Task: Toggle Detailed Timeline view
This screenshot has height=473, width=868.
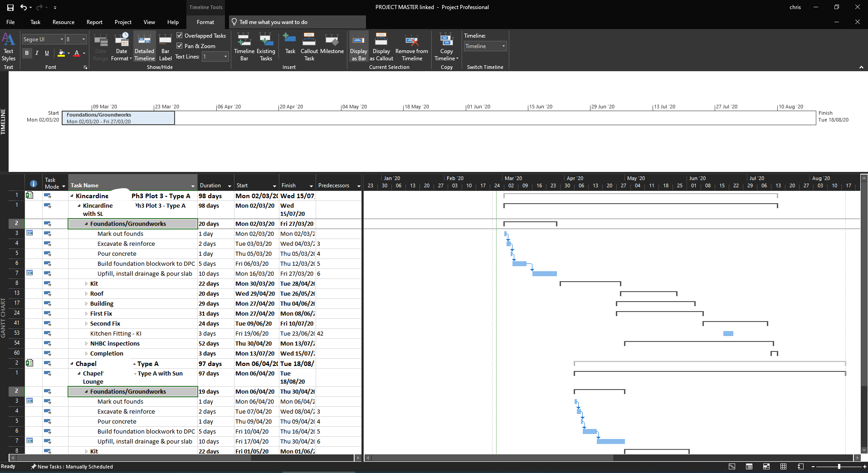Action: (x=145, y=47)
